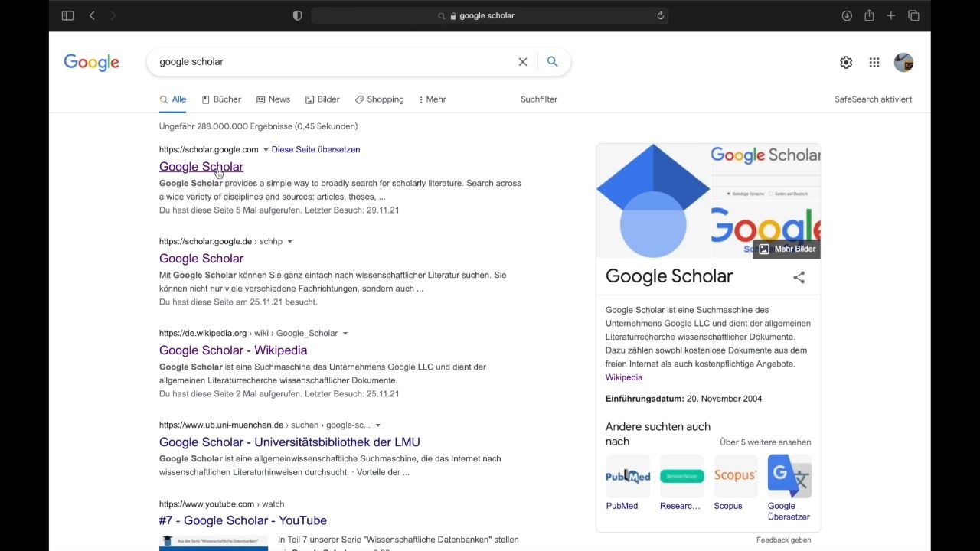This screenshot has height=551, width=980.
Task: Go back using the browser back arrow
Action: 92,15
